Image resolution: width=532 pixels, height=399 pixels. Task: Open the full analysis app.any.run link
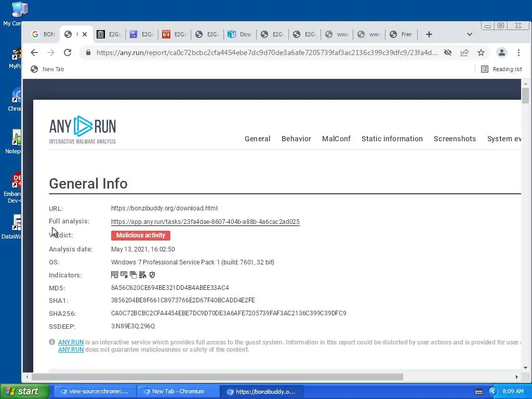(205, 221)
